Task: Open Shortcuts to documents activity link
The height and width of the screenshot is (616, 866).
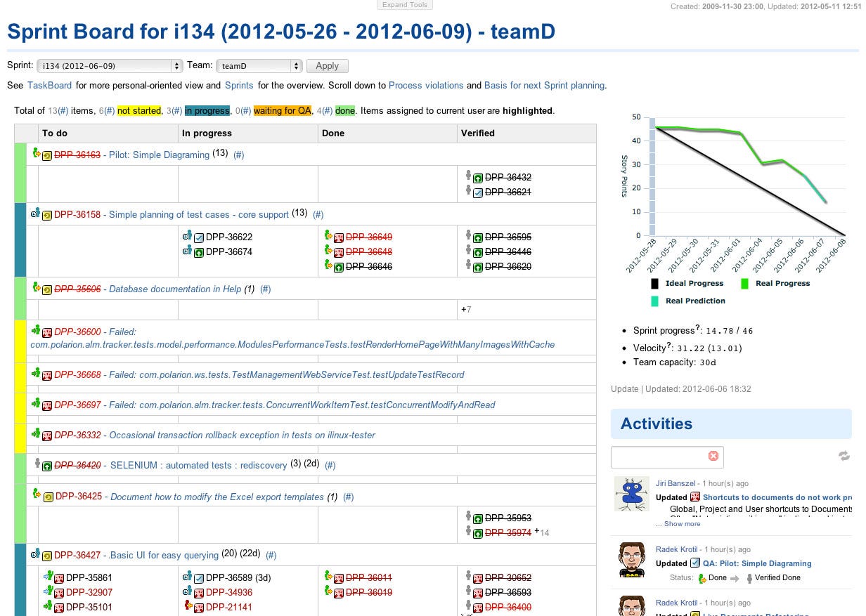Action: coord(777,497)
